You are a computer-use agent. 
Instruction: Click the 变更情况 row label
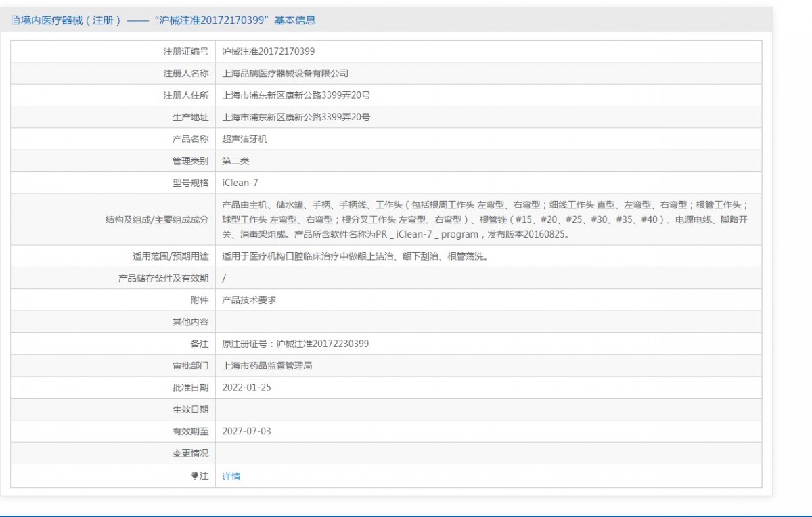(x=190, y=453)
